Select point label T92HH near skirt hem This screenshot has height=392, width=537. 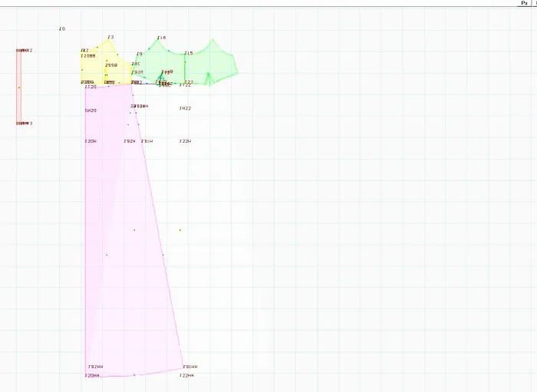(x=96, y=367)
